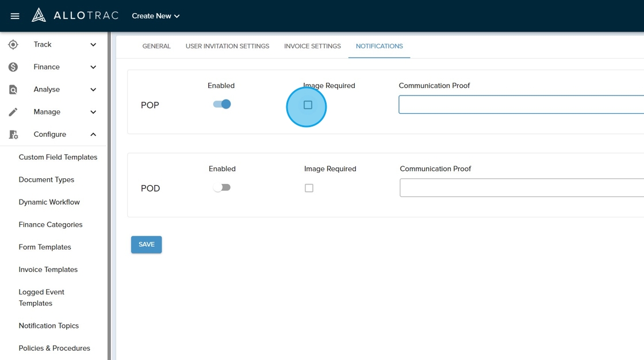The width and height of the screenshot is (644, 360).
Task: Collapse the Configure section chevron
Action: pyautogui.click(x=93, y=135)
